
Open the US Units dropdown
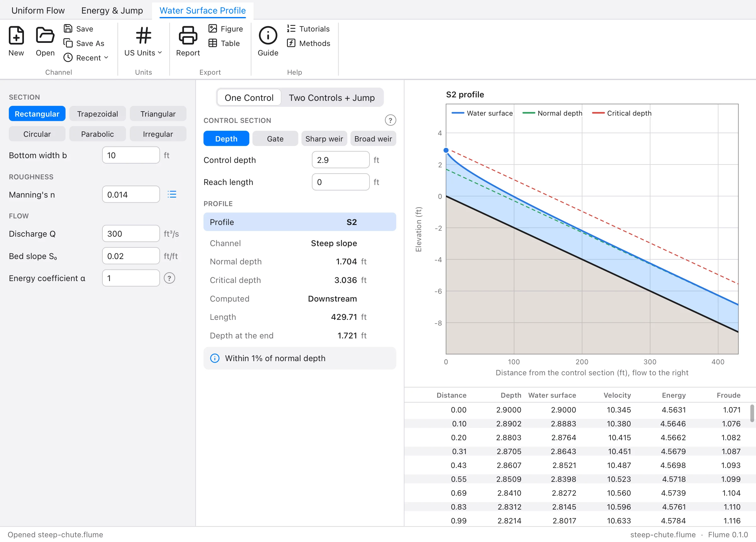pos(143,53)
